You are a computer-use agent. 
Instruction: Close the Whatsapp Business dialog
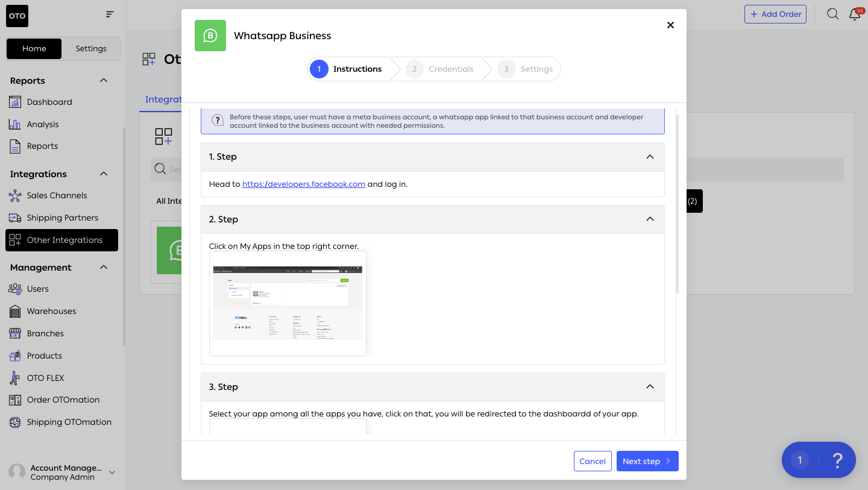pos(670,25)
